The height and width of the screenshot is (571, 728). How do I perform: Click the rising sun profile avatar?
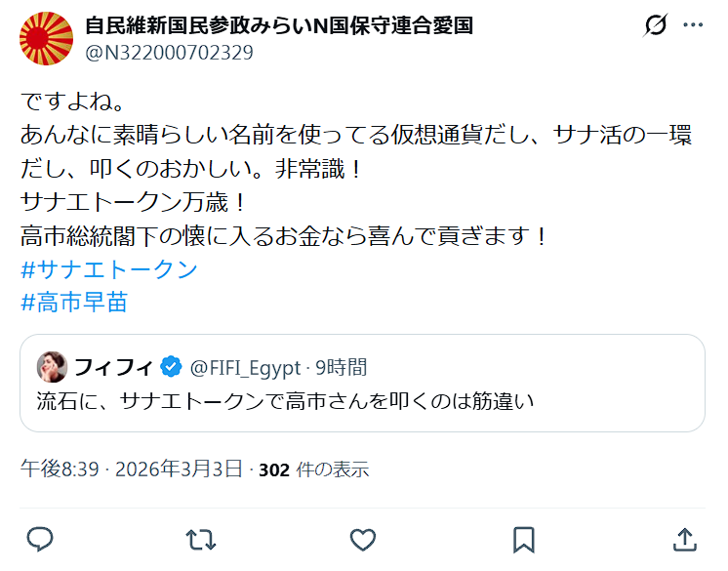coord(46,38)
